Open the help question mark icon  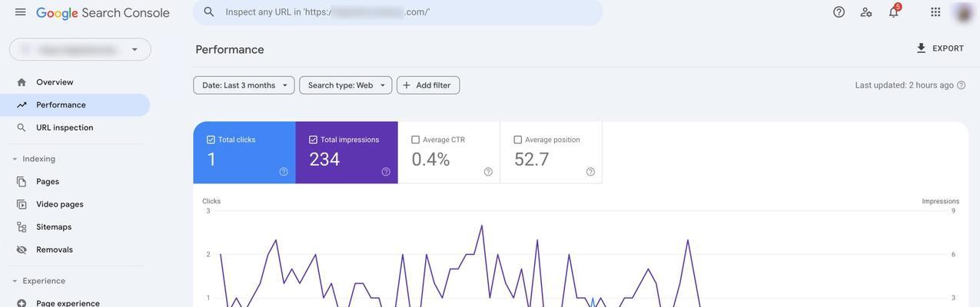coord(839,12)
